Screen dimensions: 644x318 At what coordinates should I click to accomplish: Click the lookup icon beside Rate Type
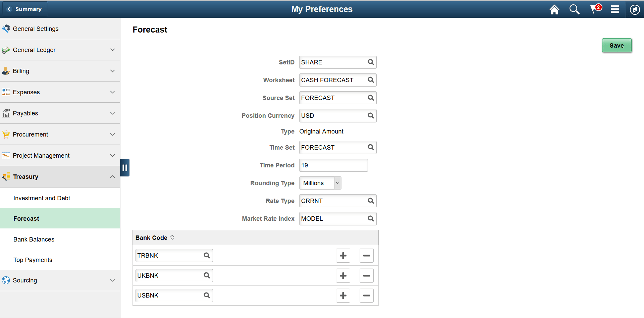pos(371,201)
